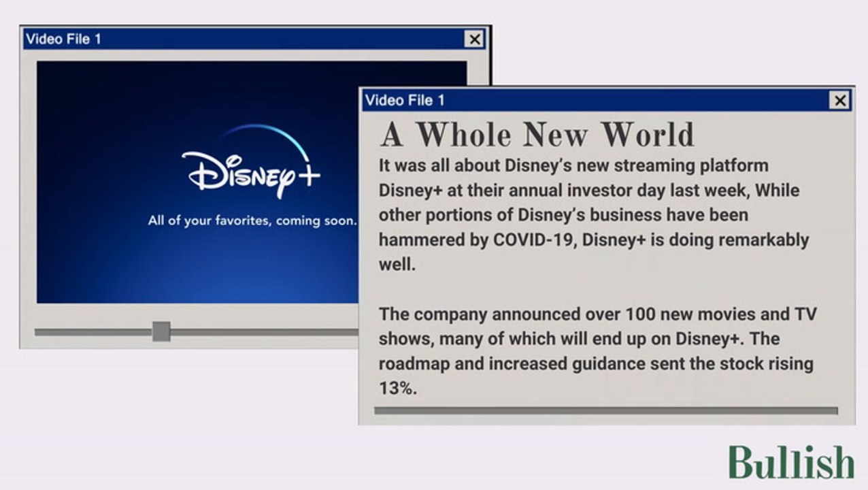Viewport: 868px width, 490px height.
Task: Click the Bullish logo
Action: pyautogui.click(x=791, y=462)
